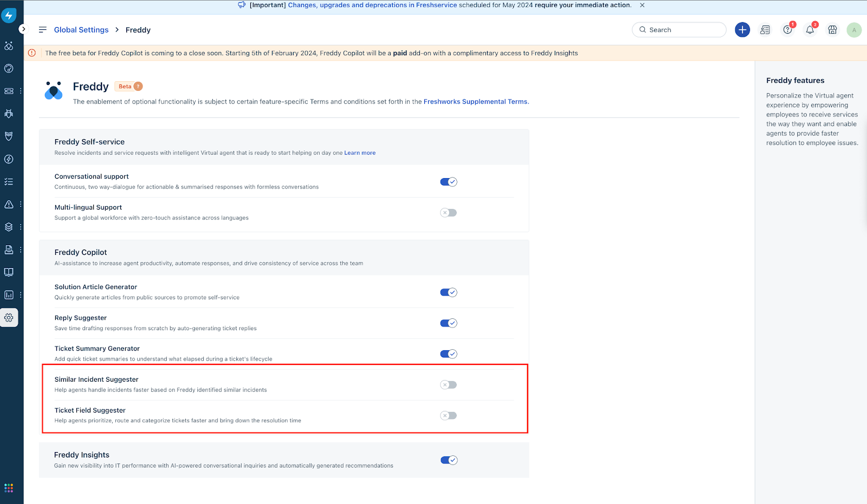
Task: Open the three-dot submenu beside Assets icon
Action: point(21,227)
